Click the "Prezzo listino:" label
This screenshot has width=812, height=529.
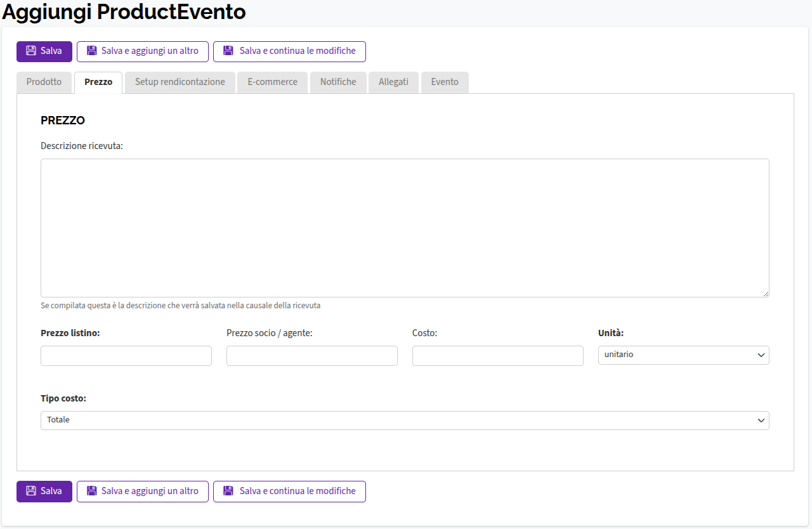(70, 333)
